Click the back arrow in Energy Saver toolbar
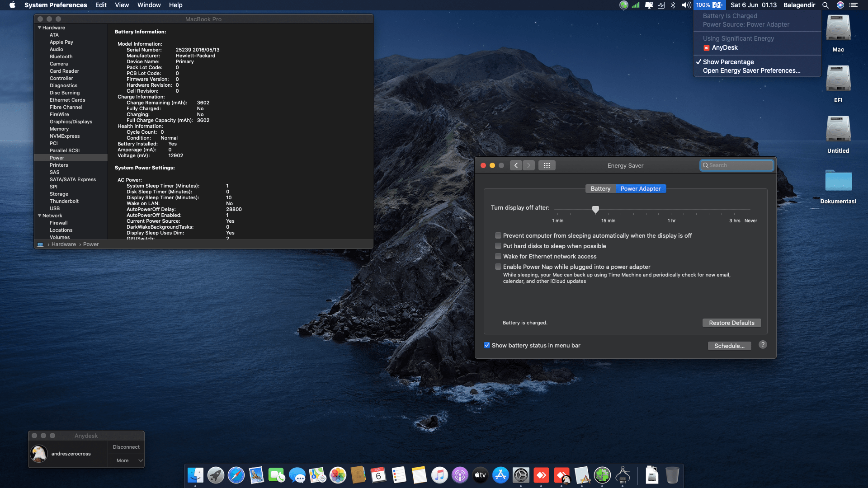Screen dimensions: 868x488 point(516,165)
